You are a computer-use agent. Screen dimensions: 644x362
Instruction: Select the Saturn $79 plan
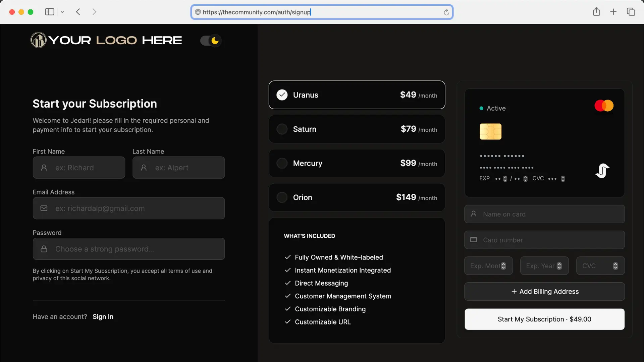(x=357, y=129)
